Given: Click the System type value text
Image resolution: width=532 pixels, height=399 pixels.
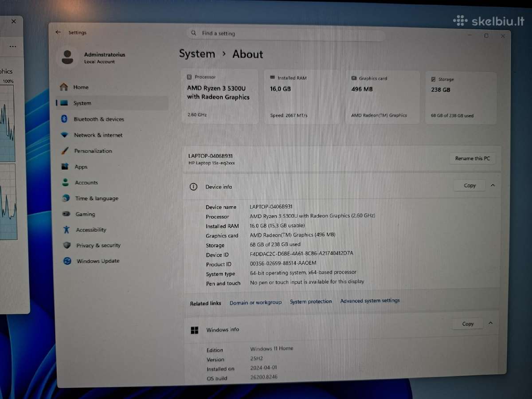Looking at the screenshot, I should 303,272.
